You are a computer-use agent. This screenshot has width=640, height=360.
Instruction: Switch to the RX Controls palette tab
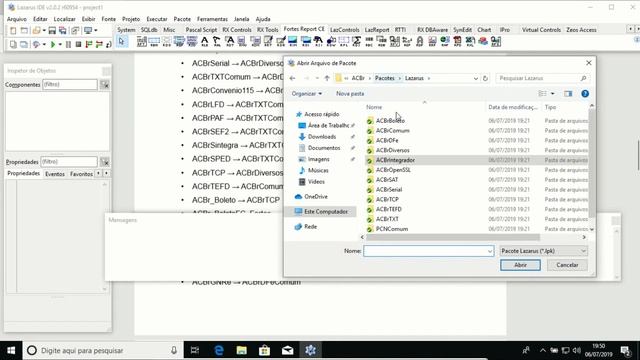tap(237, 30)
